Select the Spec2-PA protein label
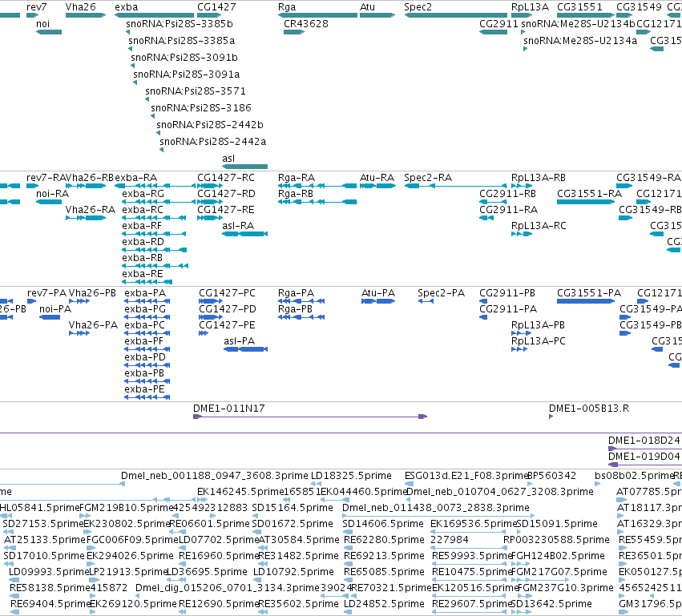 point(441,293)
